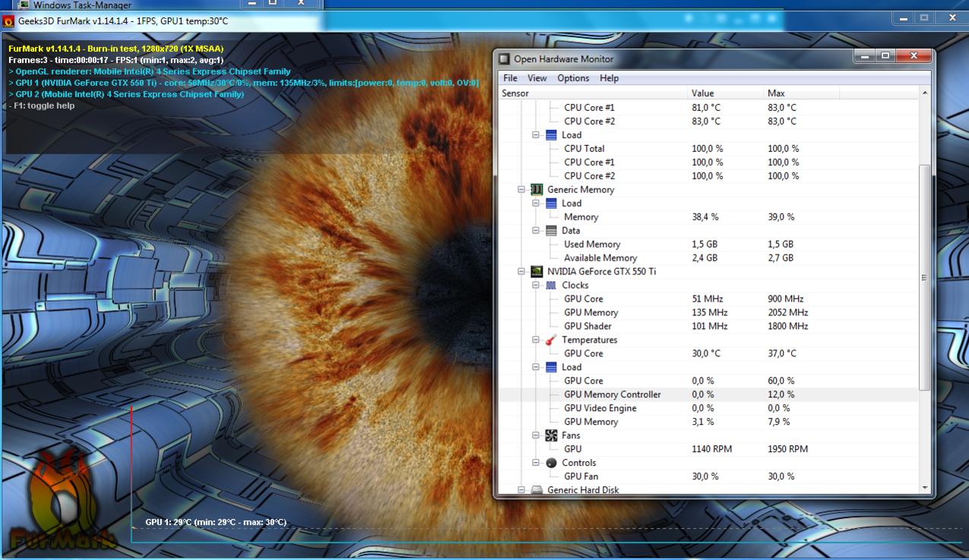969x560 pixels.
Task: Select the CPU Total load row
Action: (x=707, y=149)
